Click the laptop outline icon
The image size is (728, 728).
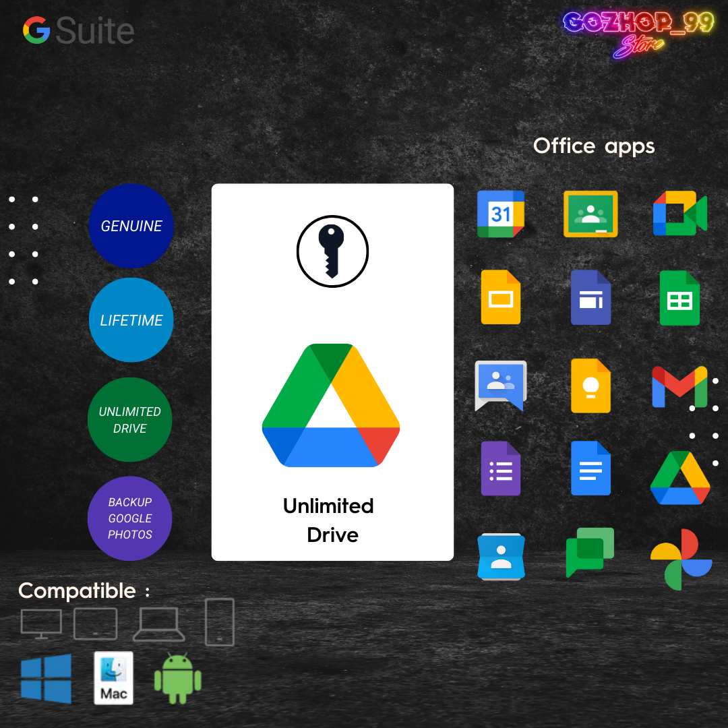point(159,624)
